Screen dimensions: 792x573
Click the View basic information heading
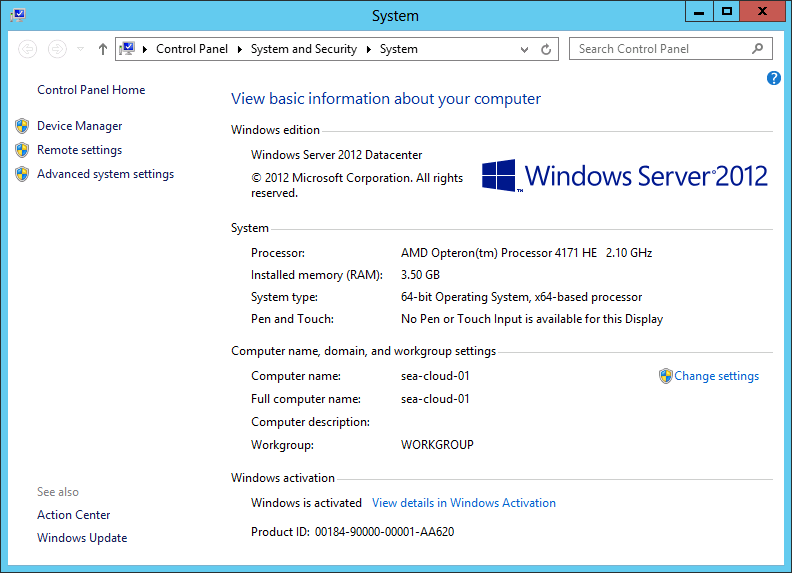386,99
